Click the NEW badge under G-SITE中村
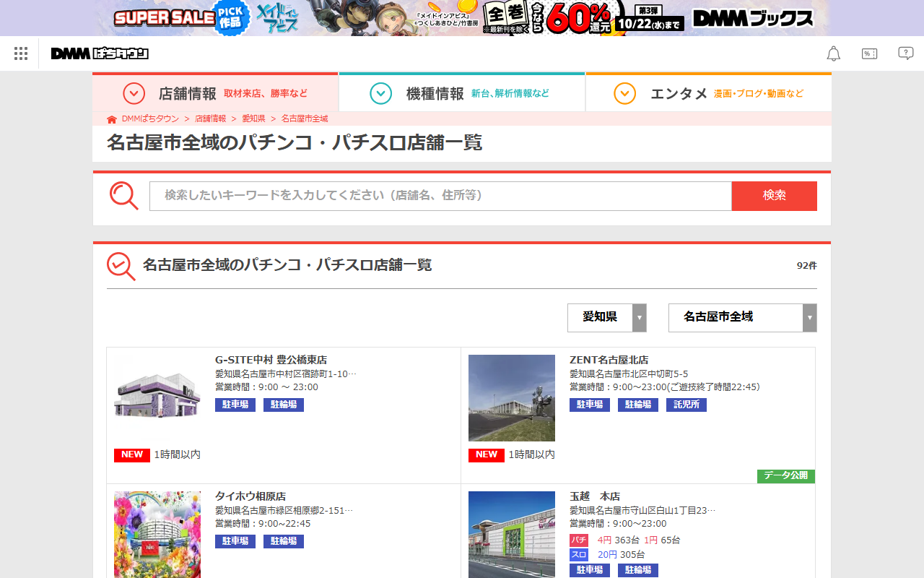Image resolution: width=924 pixels, height=578 pixels. pos(132,455)
